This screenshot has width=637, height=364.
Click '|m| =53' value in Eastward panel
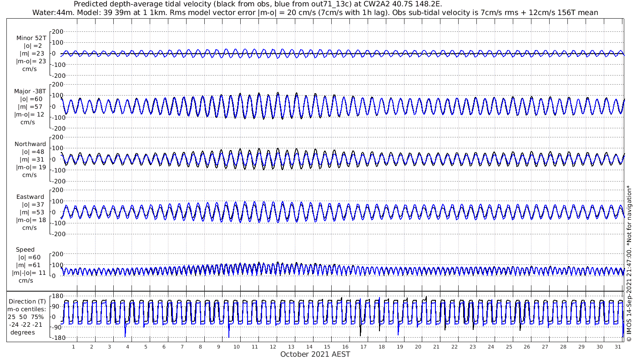coord(33,213)
